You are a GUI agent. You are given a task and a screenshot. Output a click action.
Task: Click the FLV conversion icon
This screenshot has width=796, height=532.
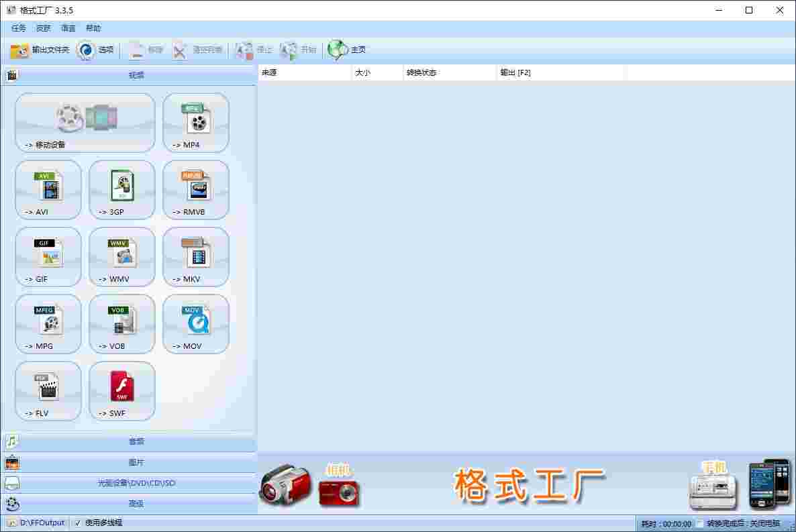pyautogui.click(x=48, y=391)
